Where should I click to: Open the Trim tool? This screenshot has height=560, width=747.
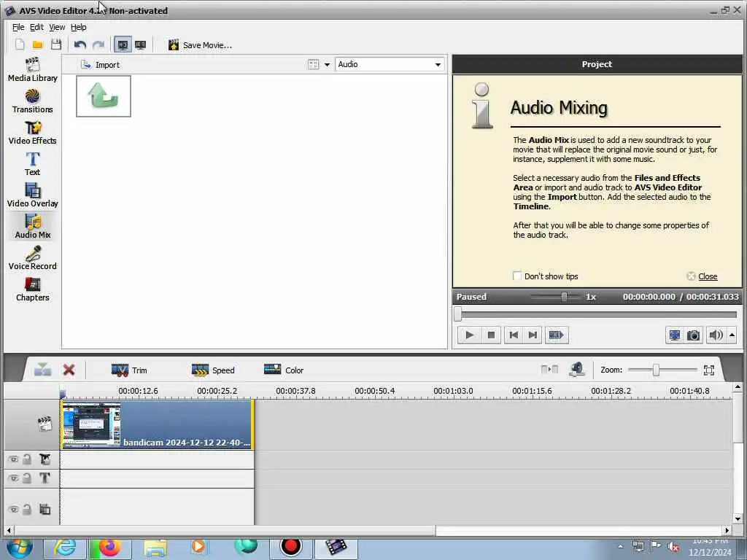[129, 370]
